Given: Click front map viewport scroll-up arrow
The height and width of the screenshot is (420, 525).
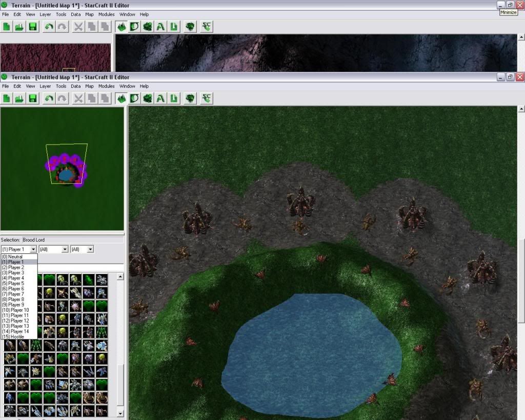Looking at the screenshot, I should point(521,109).
